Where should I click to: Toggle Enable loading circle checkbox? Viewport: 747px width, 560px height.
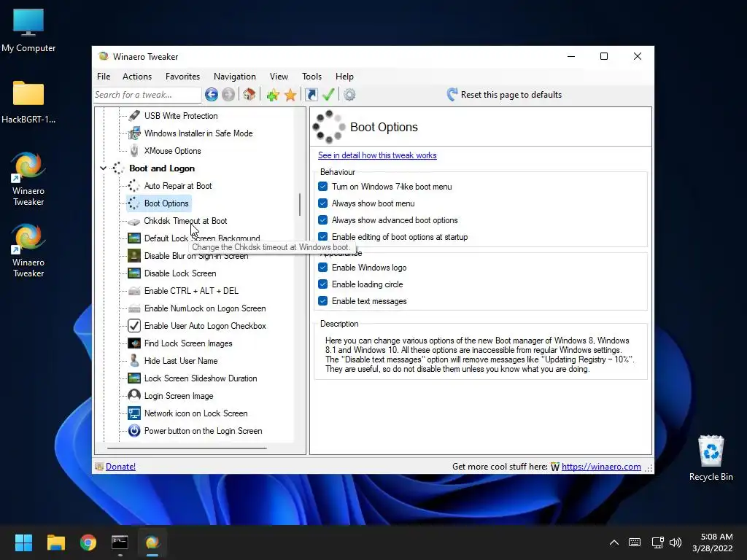(323, 284)
